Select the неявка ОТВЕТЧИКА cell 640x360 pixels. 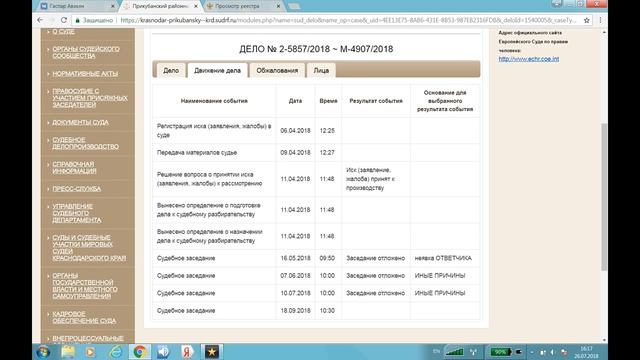point(445,258)
